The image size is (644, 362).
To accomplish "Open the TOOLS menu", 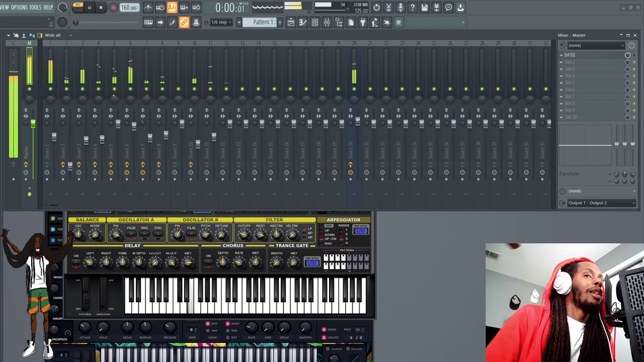I will tap(35, 8).
